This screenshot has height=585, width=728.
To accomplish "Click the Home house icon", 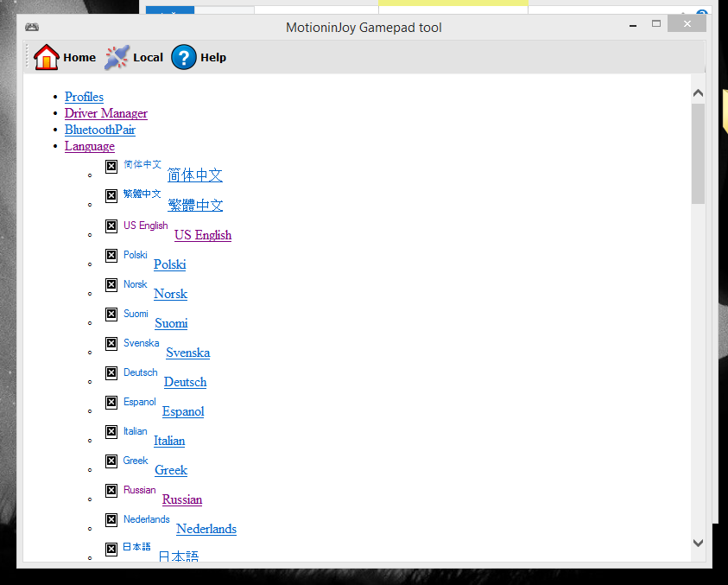I will coord(46,57).
